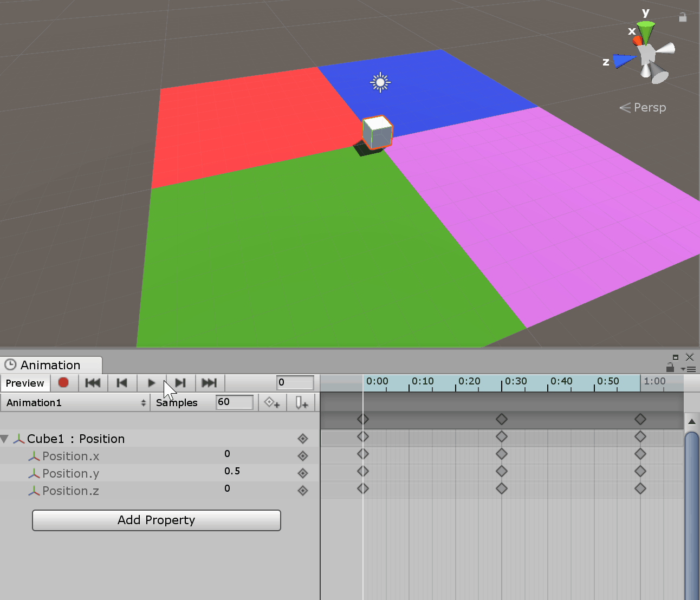The height and width of the screenshot is (600, 700).
Task: Jump to the last frame of the clip
Action: click(209, 383)
